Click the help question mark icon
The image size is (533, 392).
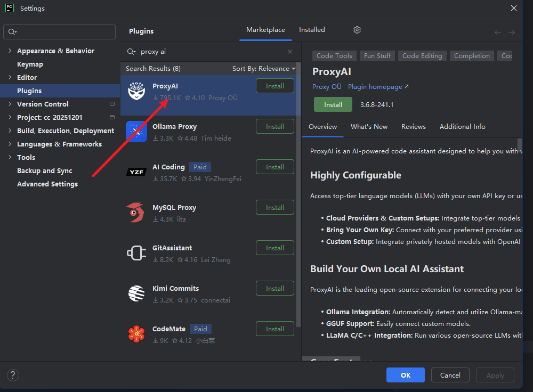13,375
